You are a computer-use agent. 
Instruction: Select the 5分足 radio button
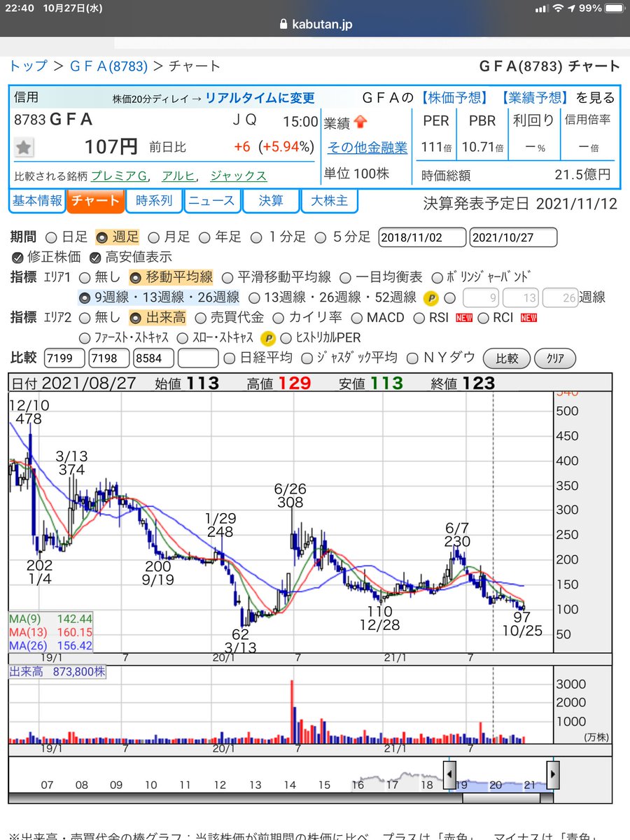click(321, 237)
